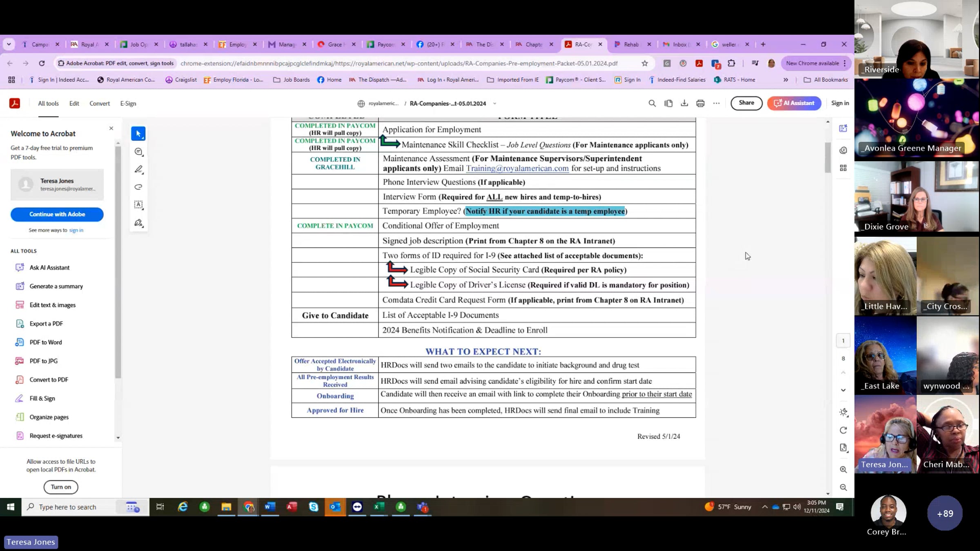Viewport: 980px width, 551px height.
Task: Click the document vertical scrollbar thumb
Action: (828, 158)
